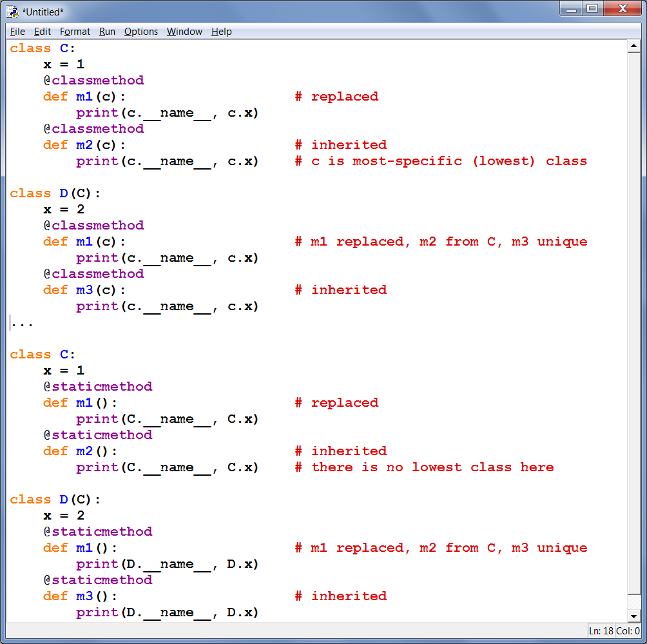Screen dimensions: 647x644
Task: Open the Help menu
Action: coord(221,32)
